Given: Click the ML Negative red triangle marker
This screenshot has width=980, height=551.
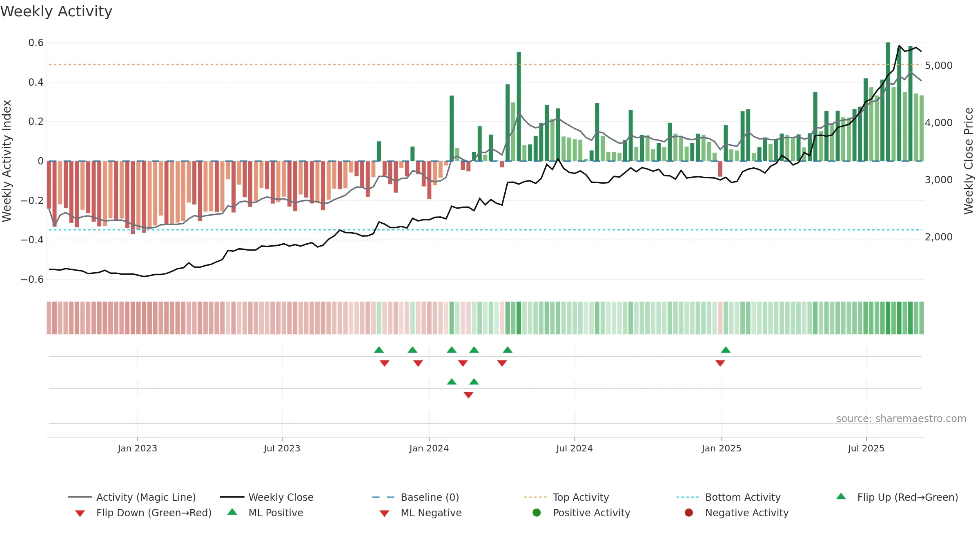Looking at the screenshot, I should pyautogui.click(x=468, y=395).
